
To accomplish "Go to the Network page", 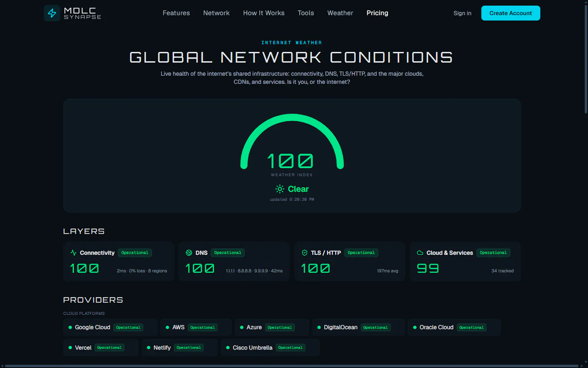I will (216, 13).
